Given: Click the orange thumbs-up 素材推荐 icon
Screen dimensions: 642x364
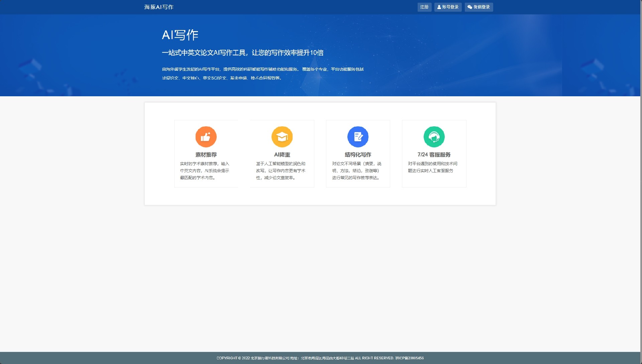Looking at the screenshot, I should point(206,137).
